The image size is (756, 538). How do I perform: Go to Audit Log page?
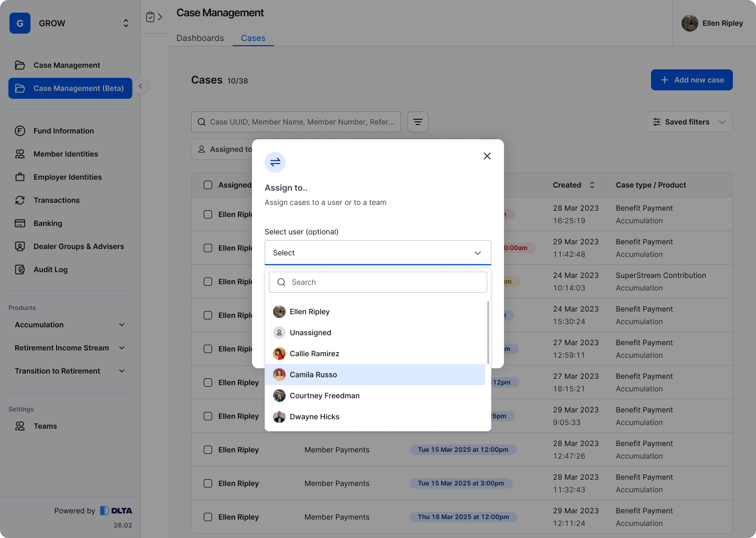click(50, 270)
